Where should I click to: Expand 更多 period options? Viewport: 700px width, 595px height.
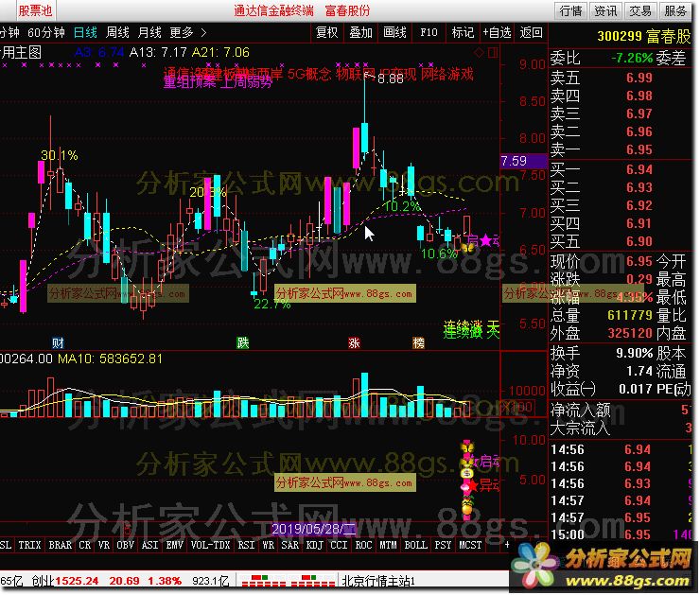(x=187, y=32)
